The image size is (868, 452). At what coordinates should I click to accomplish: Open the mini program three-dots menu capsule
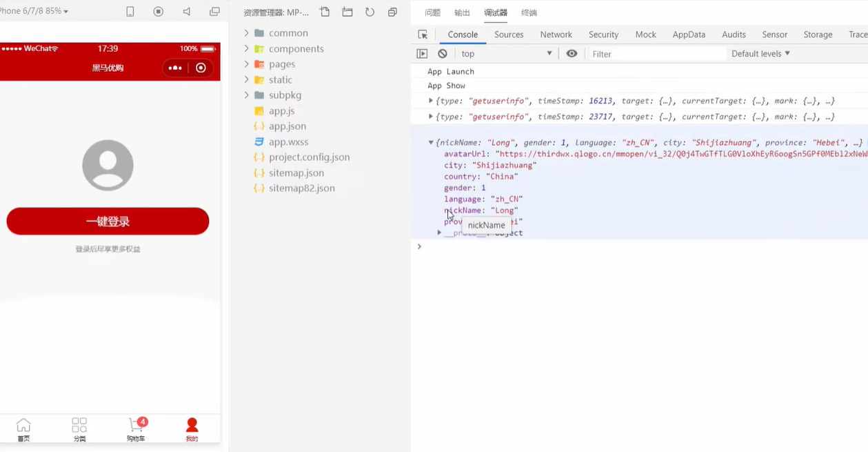(175, 68)
